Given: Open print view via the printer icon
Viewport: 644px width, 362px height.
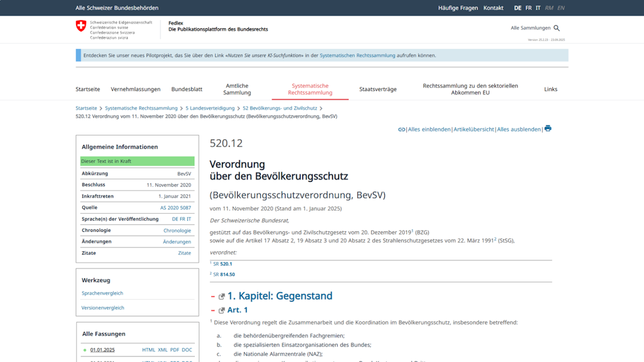Looking at the screenshot, I should pyautogui.click(x=548, y=129).
